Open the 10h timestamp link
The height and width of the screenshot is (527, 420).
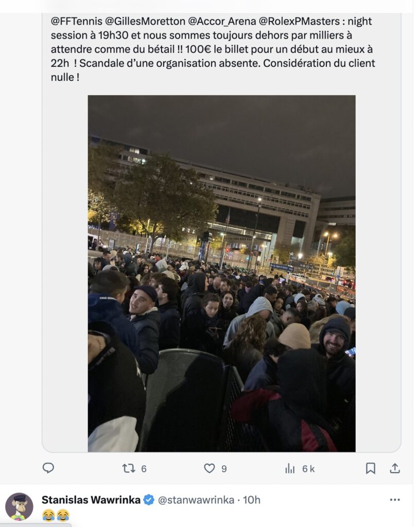[252, 500]
